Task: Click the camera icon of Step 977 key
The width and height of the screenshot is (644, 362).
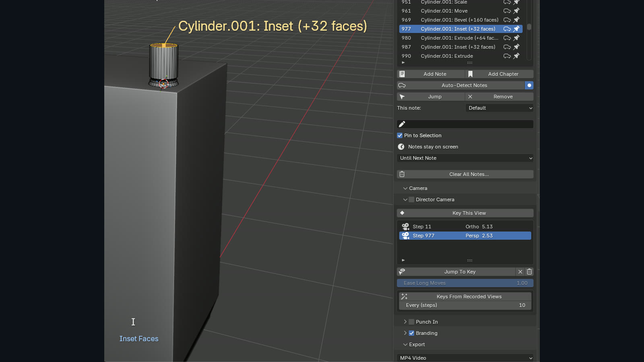Action: pyautogui.click(x=405, y=236)
